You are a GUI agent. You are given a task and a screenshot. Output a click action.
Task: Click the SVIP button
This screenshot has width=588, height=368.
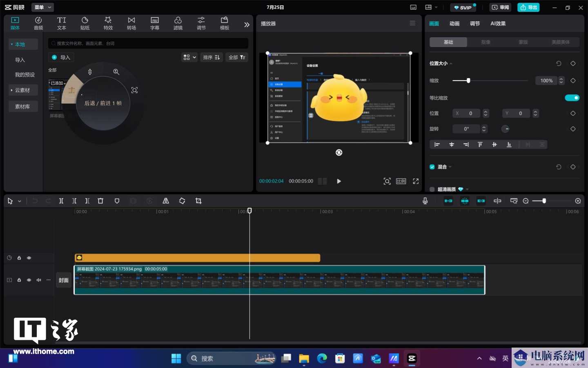463,7
